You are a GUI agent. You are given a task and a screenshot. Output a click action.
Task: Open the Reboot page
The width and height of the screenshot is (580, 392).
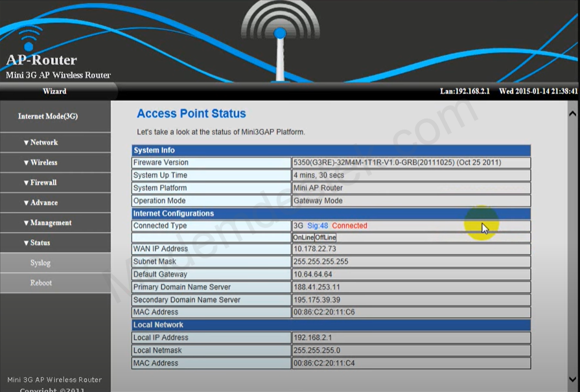(x=40, y=283)
